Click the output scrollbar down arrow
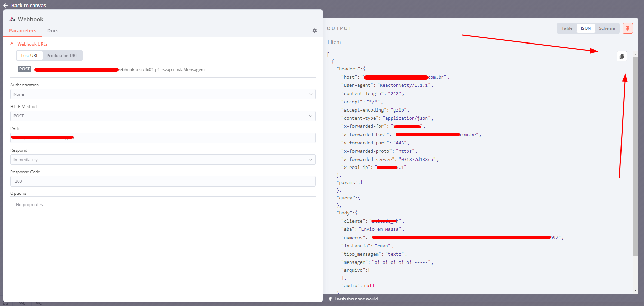This screenshot has width=644, height=306. [x=635, y=291]
